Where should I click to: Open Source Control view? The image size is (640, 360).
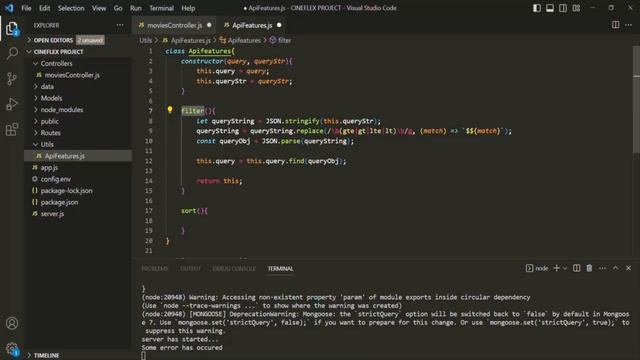click(12, 78)
